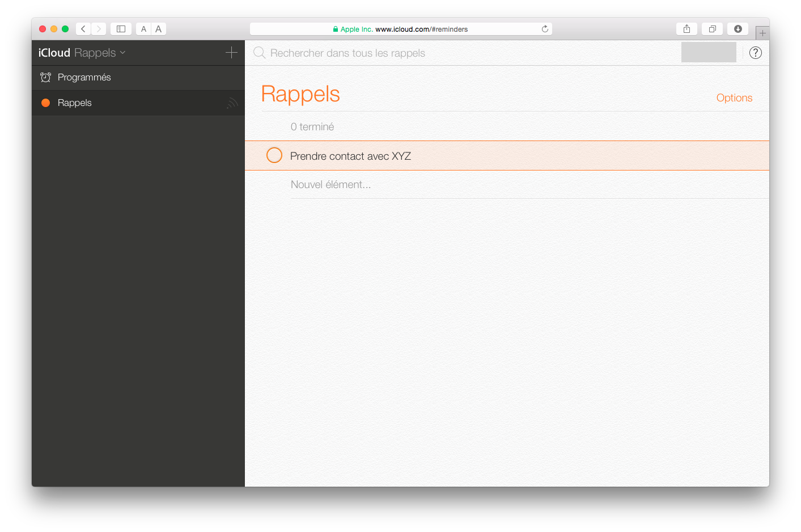Image resolution: width=801 pixels, height=532 pixels.
Task: Go back to previous page
Action: click(x=83, y=29)
